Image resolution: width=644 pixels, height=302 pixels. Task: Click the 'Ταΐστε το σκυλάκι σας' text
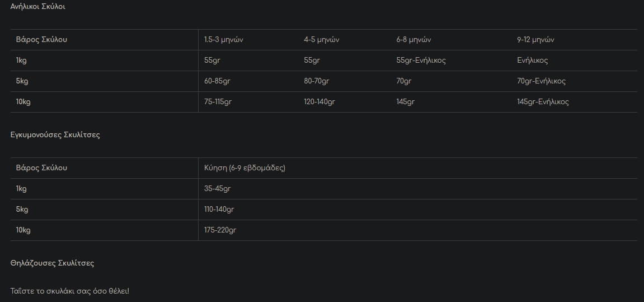[x=50, y=291]
